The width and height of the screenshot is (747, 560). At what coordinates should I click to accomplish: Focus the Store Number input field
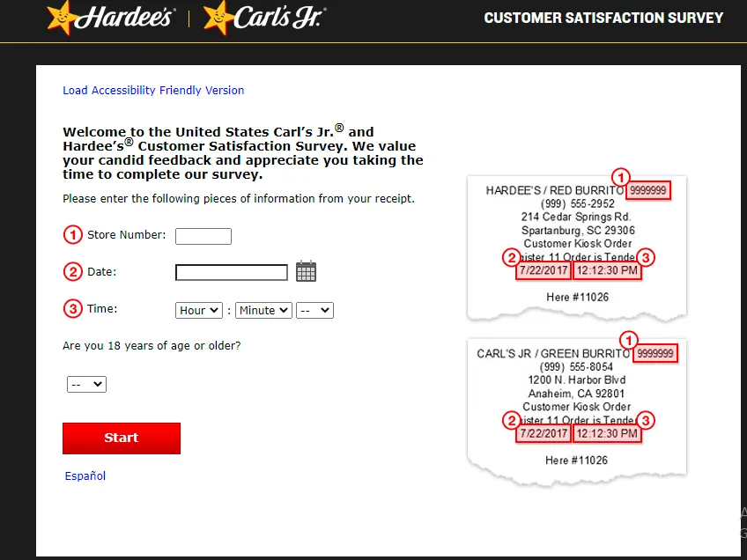pos(203,236)
